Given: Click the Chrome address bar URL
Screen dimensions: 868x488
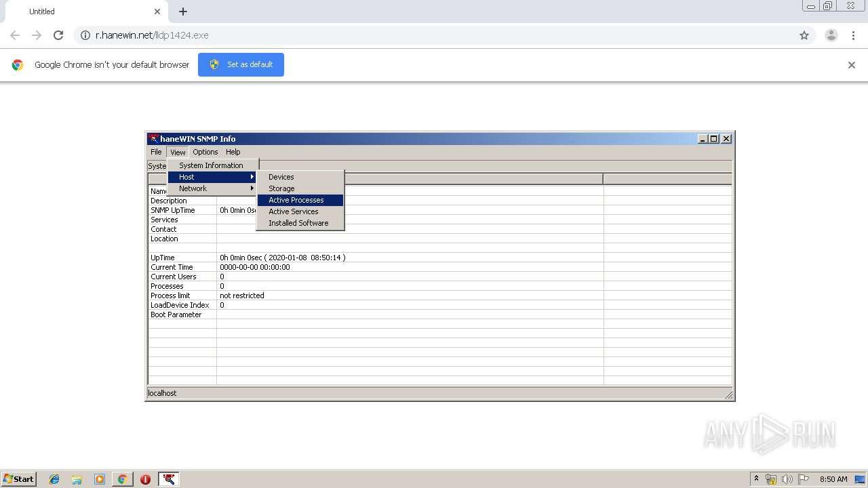Looking at the screenshot, I should [x=152, y=35].
